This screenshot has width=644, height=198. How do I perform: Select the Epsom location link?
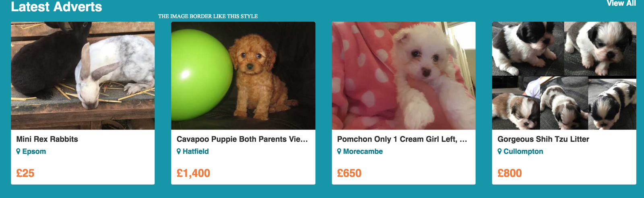click(34, 151)
